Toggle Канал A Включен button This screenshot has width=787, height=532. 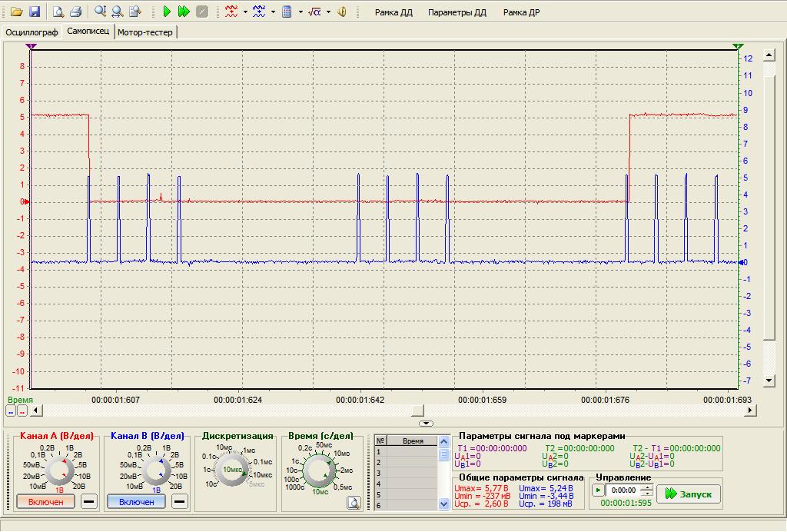click(45, 501)
